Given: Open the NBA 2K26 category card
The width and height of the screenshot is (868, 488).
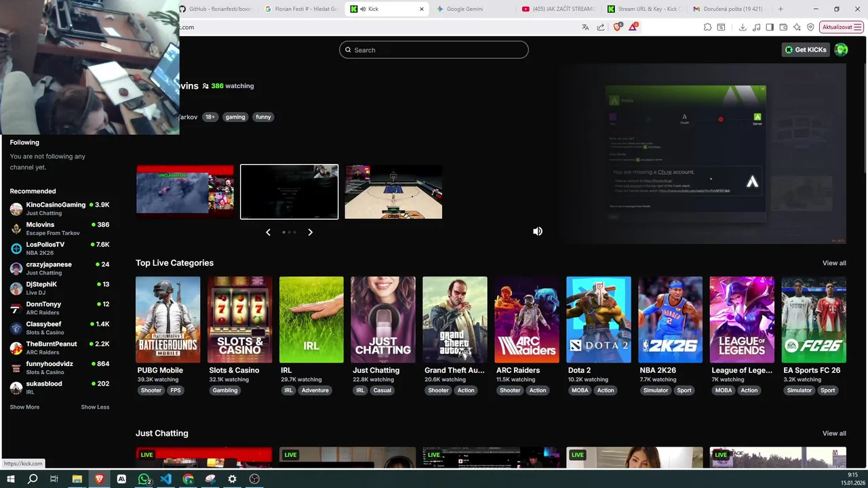Looking at the screenshot, I should pyautogui.click(x=670, y=319).
